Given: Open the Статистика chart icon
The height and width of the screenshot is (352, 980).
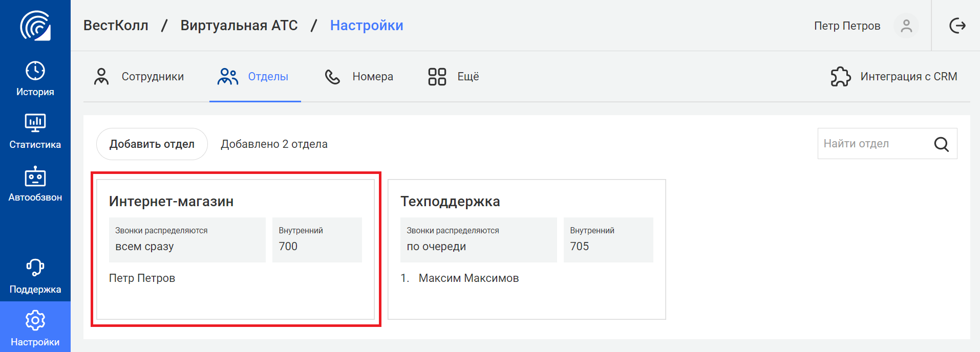Looking at the screenshot, I should (35, 123).
